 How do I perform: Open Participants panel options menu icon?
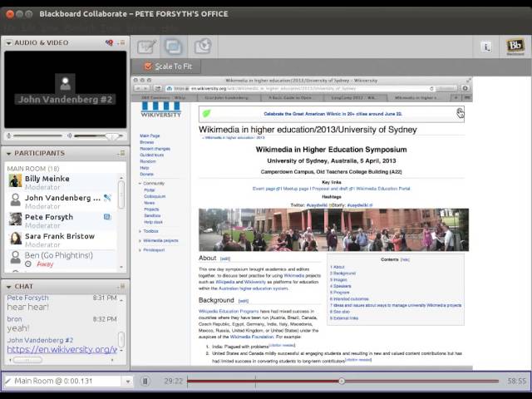click(122, 153)
